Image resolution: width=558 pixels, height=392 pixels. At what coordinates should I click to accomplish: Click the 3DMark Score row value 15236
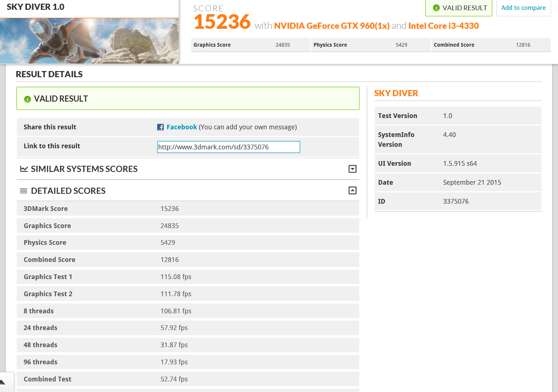click(170, 209)
